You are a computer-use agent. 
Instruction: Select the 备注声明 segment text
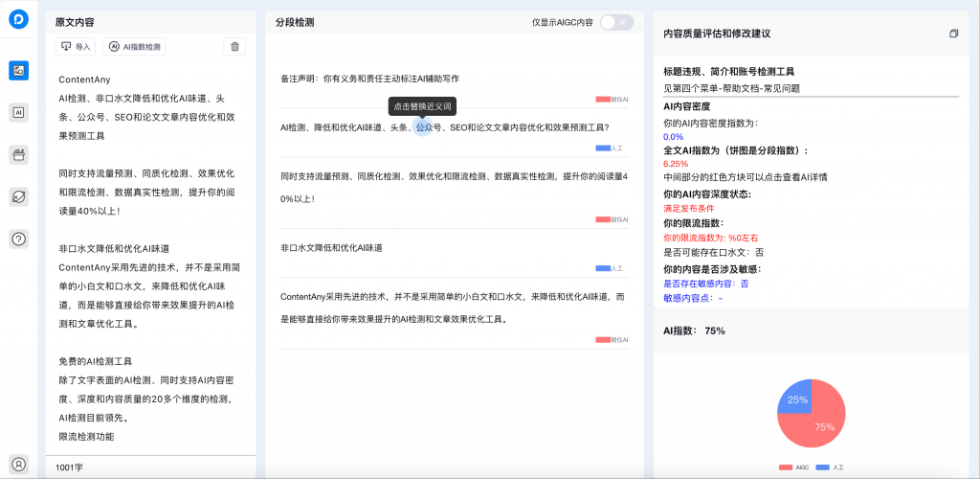pos(370,79)
